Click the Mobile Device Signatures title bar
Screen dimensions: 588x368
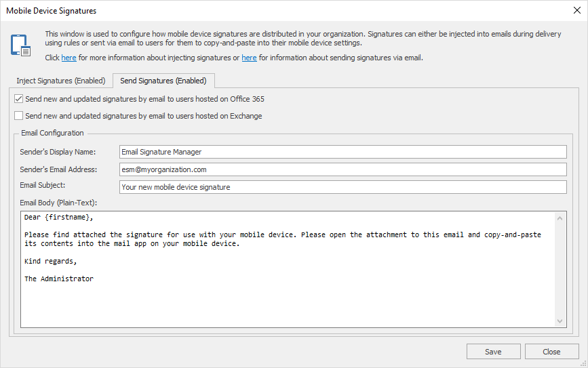[271, 10]
